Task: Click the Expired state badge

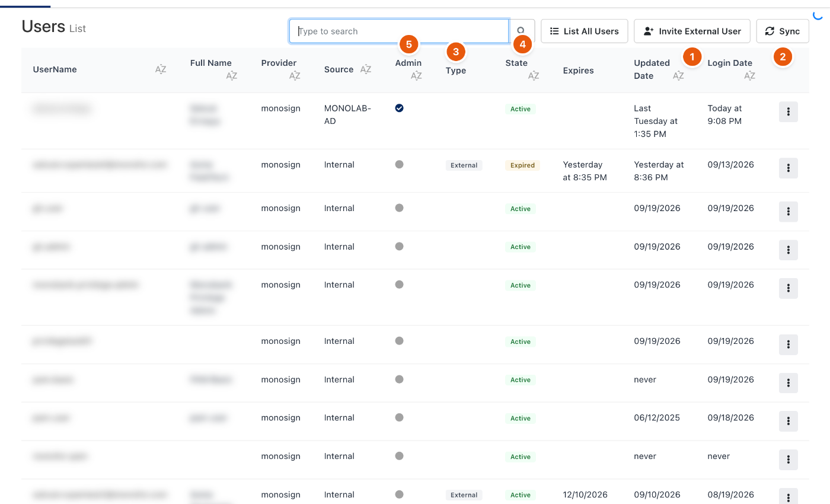Action: coord(522,165)
